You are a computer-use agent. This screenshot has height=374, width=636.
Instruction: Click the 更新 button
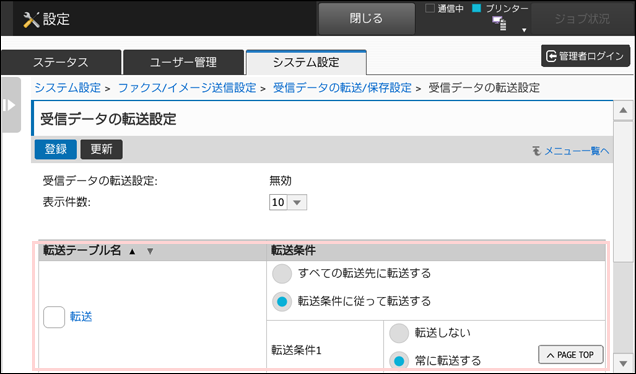[101, 149]
